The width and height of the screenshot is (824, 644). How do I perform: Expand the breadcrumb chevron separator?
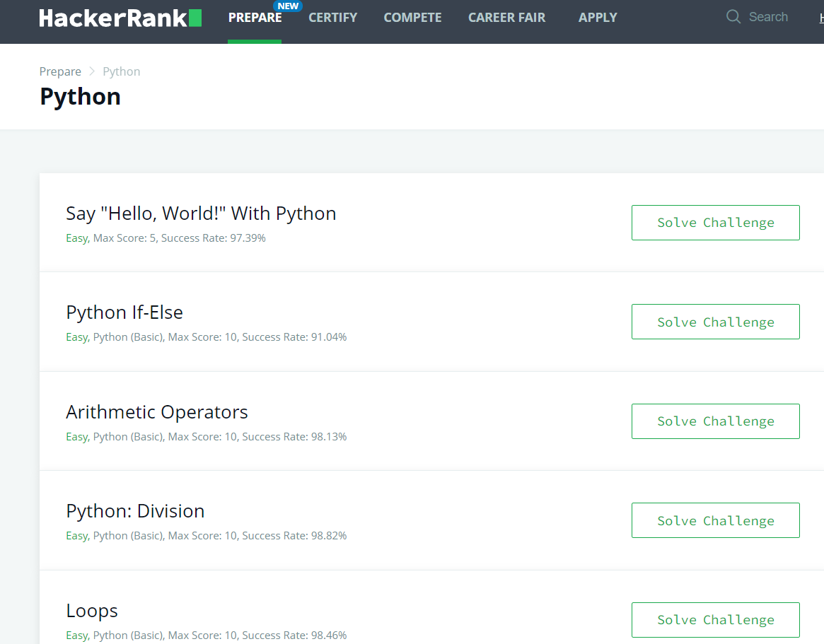91,71
